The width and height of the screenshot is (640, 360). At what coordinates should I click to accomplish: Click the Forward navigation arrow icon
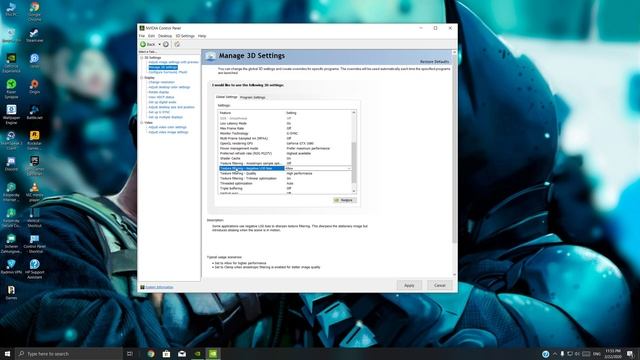pyautogui.click(x=166, y=44)
